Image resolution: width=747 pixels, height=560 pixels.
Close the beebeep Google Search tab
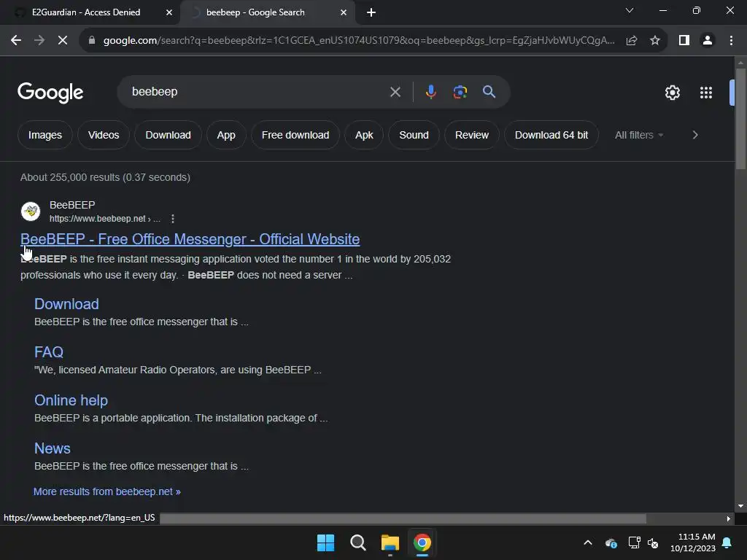click(344, 12)
